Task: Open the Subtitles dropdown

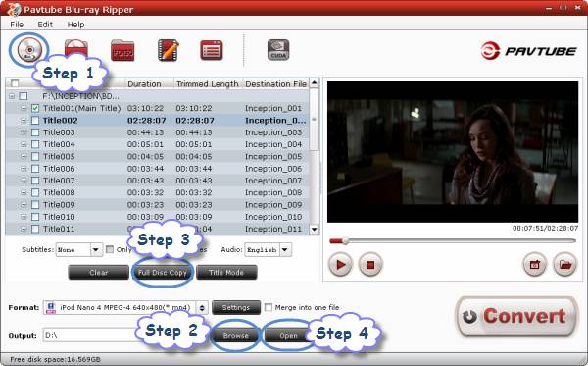Action: pos(96,249)
